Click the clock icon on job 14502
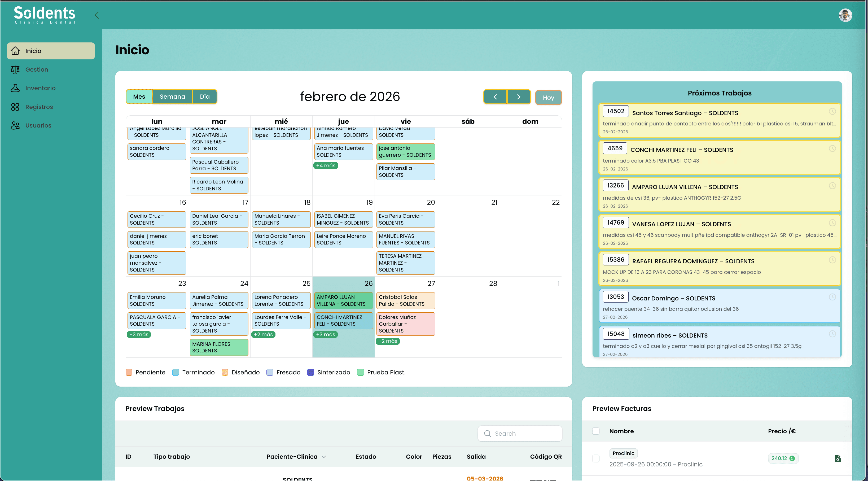 pos(832,111)
